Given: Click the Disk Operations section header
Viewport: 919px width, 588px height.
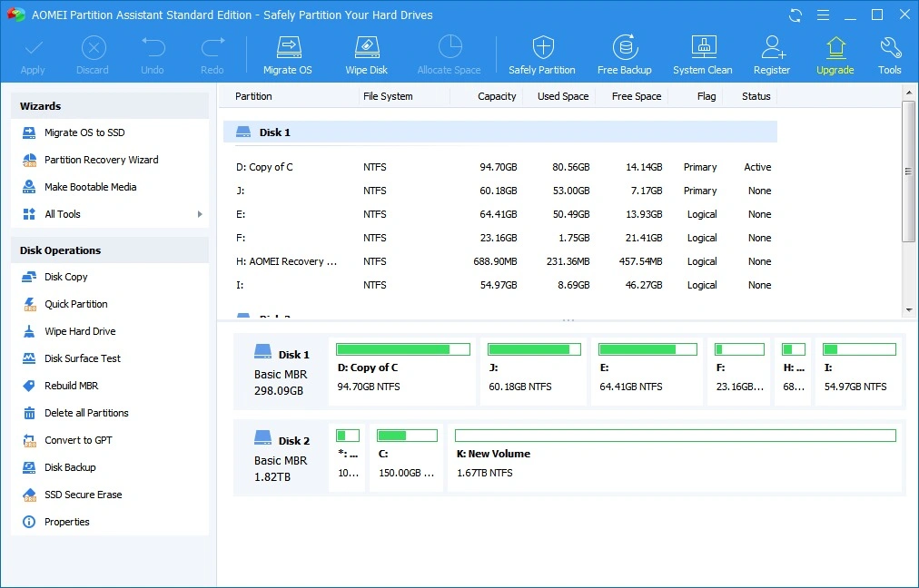Looking at the screenshot, I should click(x=110, y=250).
